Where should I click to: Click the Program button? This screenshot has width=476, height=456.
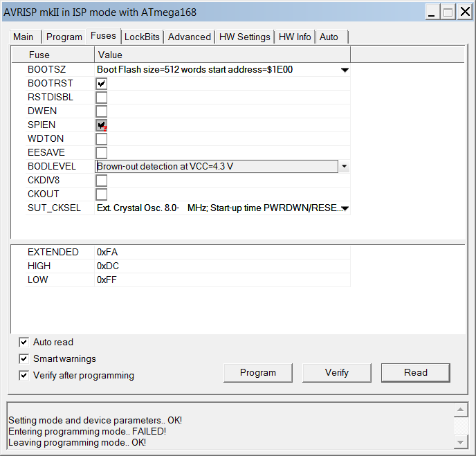[258, 373]
